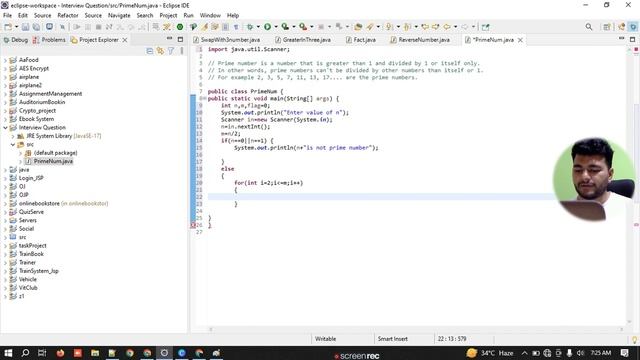This screenshot has width=640, height=360.
Task: Open the Help menu
Action: pos(233,16)
